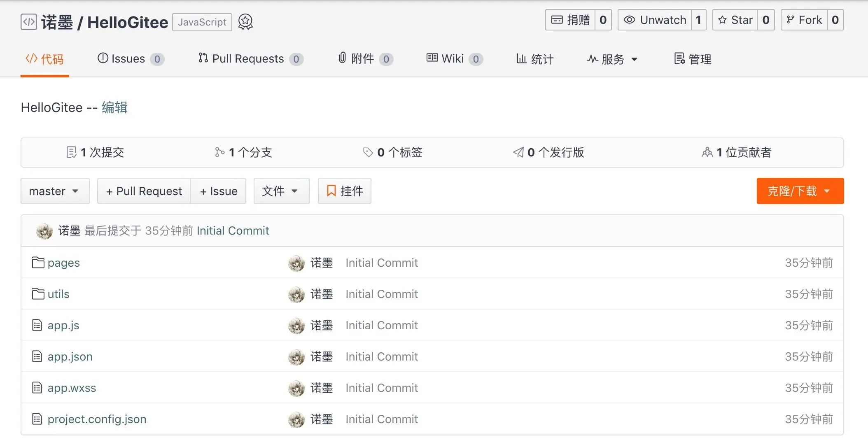Click the app.js file icon
This screenshot has height=447, width=868.
37,325
